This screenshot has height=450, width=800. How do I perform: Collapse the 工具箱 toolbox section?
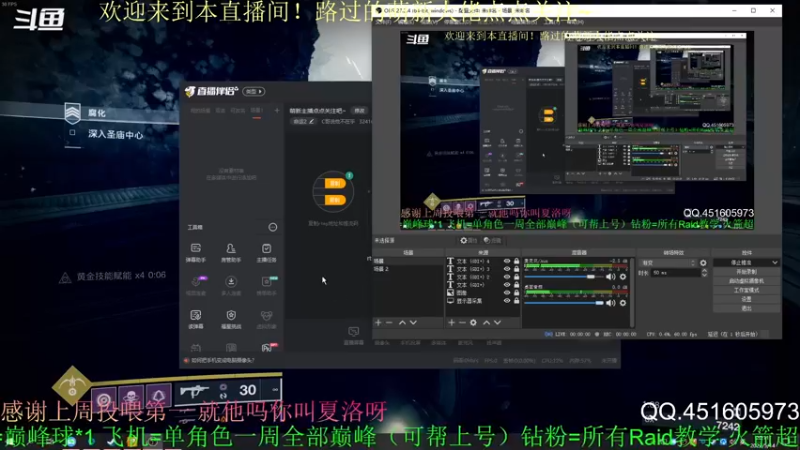pos(273,227)
